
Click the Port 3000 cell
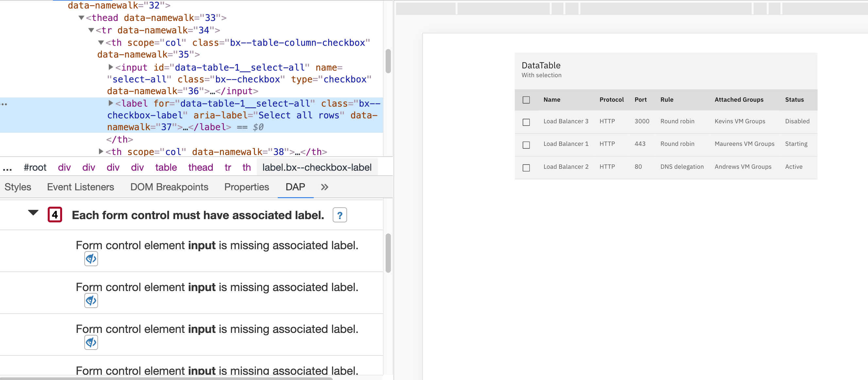642,121
